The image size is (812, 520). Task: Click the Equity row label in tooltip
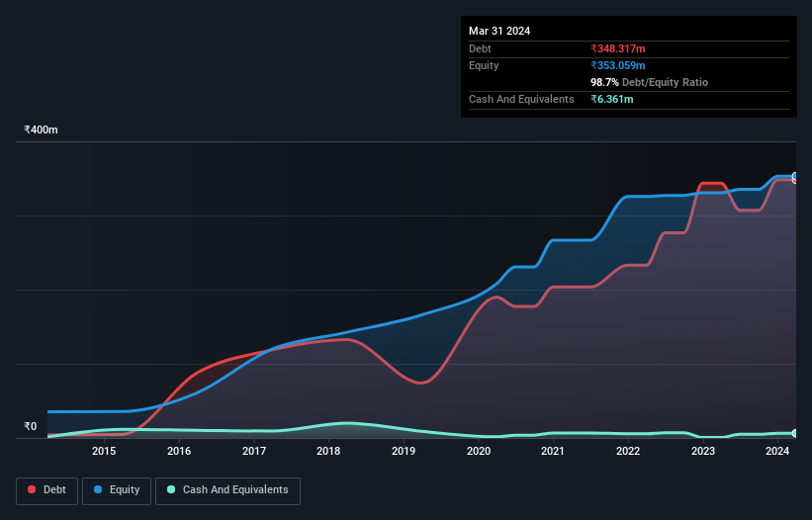tap(484, 65)
